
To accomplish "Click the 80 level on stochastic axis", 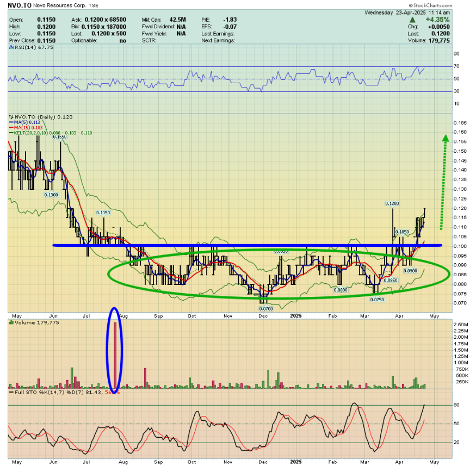I will tap(456, 405).
